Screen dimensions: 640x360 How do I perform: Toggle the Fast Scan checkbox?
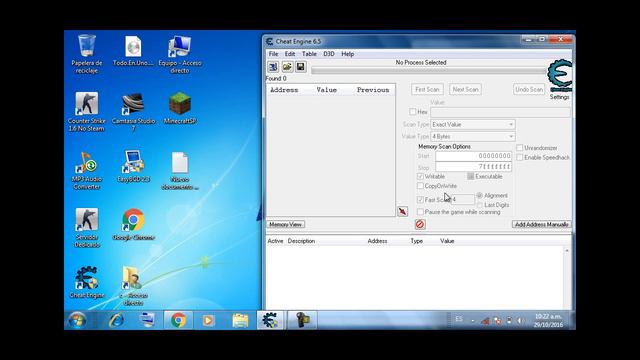(420, 200)
